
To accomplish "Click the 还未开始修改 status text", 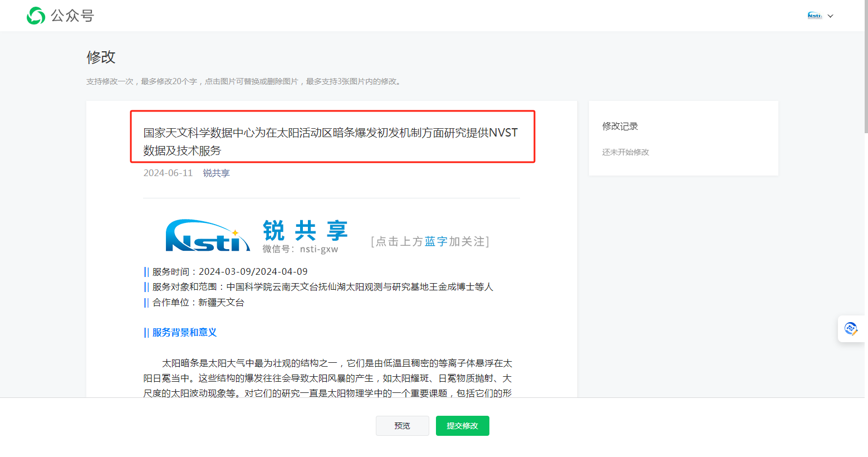I will coord(625,152).
